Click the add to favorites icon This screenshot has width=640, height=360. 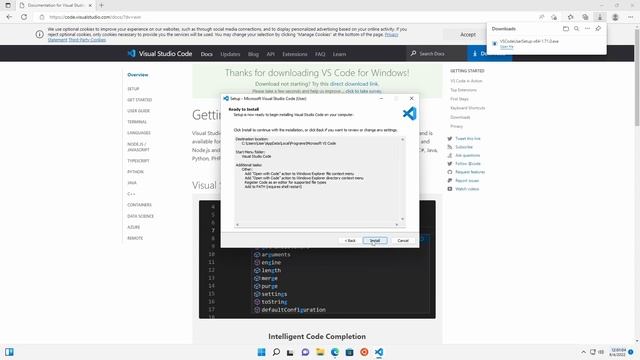point(554,17)
